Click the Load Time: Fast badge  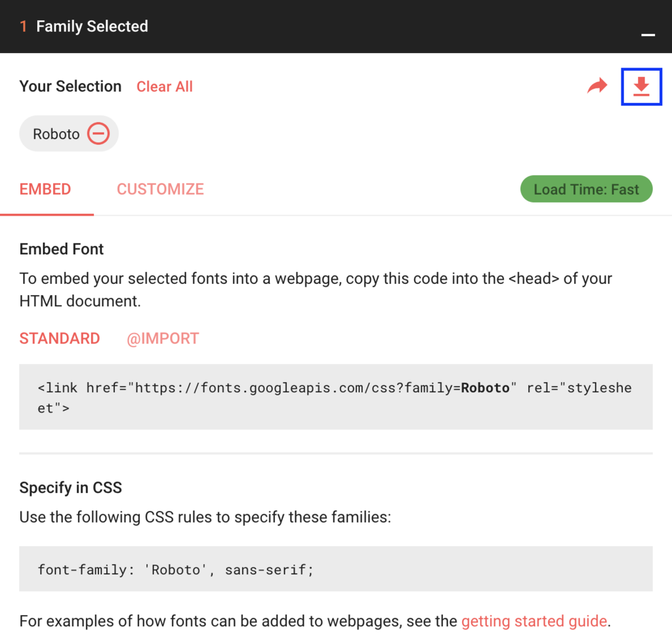click(x=586, y=190)
